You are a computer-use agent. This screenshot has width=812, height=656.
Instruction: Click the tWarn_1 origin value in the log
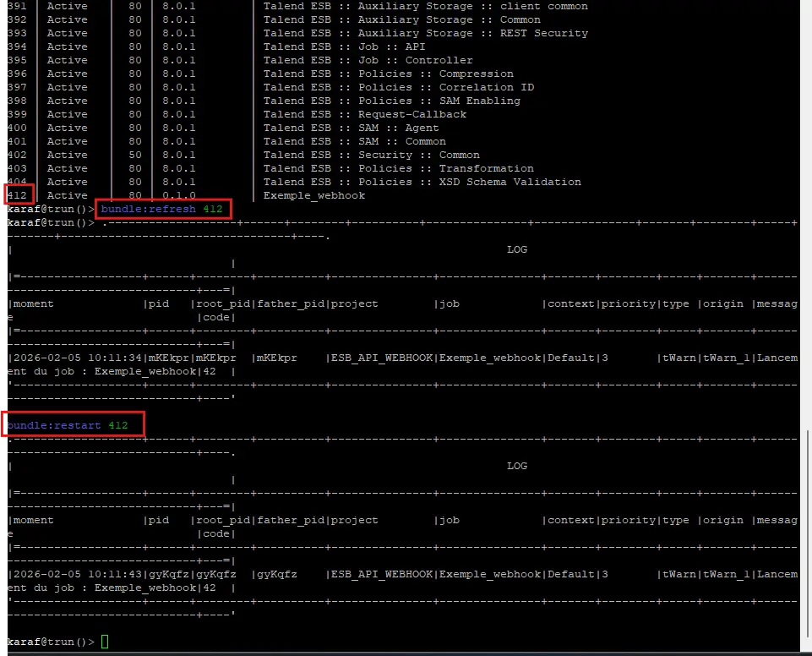click(728, 358)
